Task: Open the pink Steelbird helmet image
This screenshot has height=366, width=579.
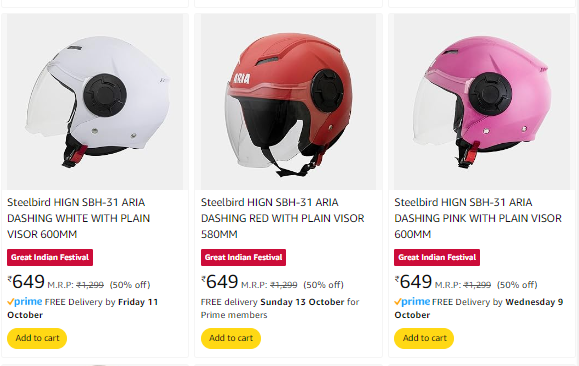Action: (x=482, y=102)
